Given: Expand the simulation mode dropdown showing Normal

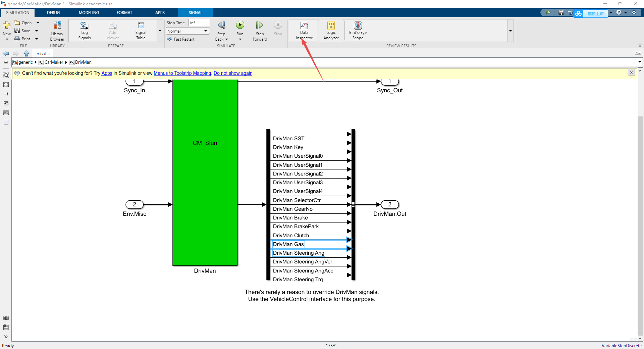Looking at the screenshot, I should 205,31.
